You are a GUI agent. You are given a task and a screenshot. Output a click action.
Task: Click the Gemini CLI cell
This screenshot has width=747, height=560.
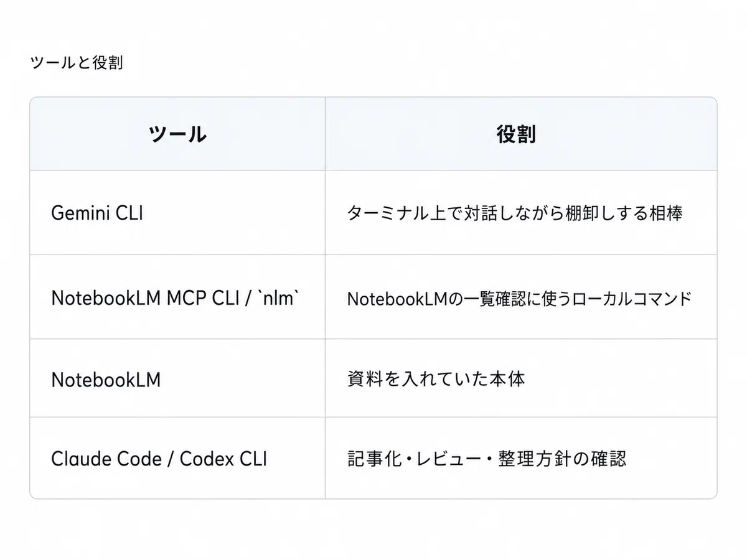click(177, 213)
